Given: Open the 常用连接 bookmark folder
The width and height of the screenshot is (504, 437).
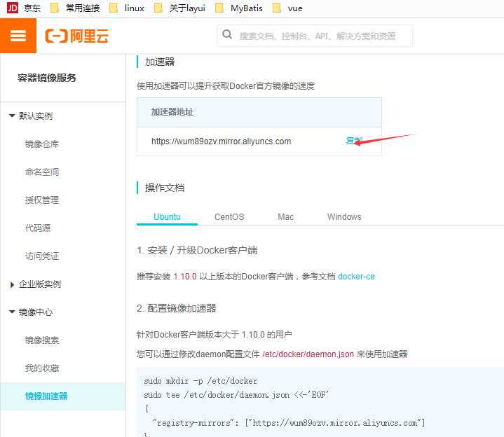Looking at the screenshot, I should point(75,8).
